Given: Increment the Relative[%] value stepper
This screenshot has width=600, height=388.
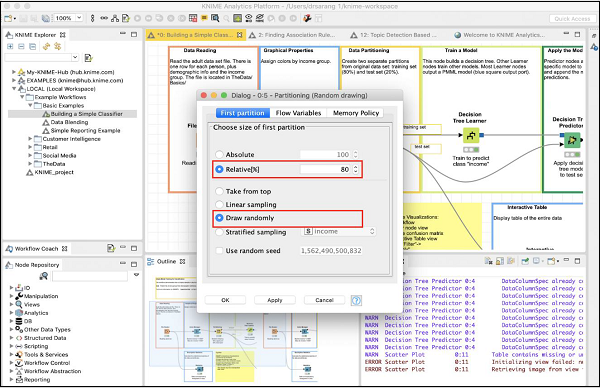Looking at the screenshot, I should [x=355, y=167].
